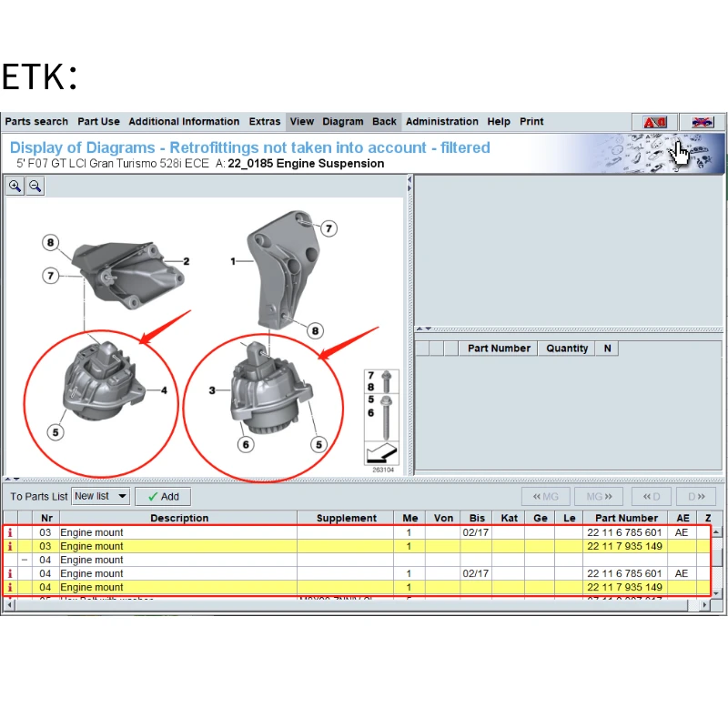Open the Additional Information menu
The height and width of the screenshot is (728, 728).
[x=184, y=122]
